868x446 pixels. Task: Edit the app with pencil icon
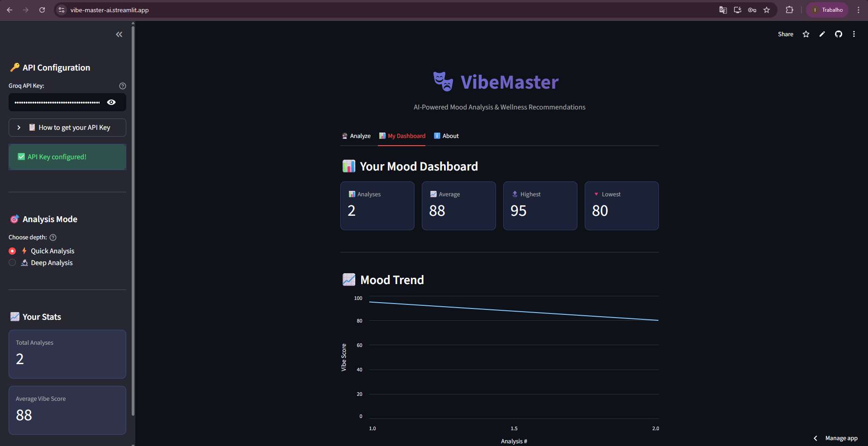[822, 34]
